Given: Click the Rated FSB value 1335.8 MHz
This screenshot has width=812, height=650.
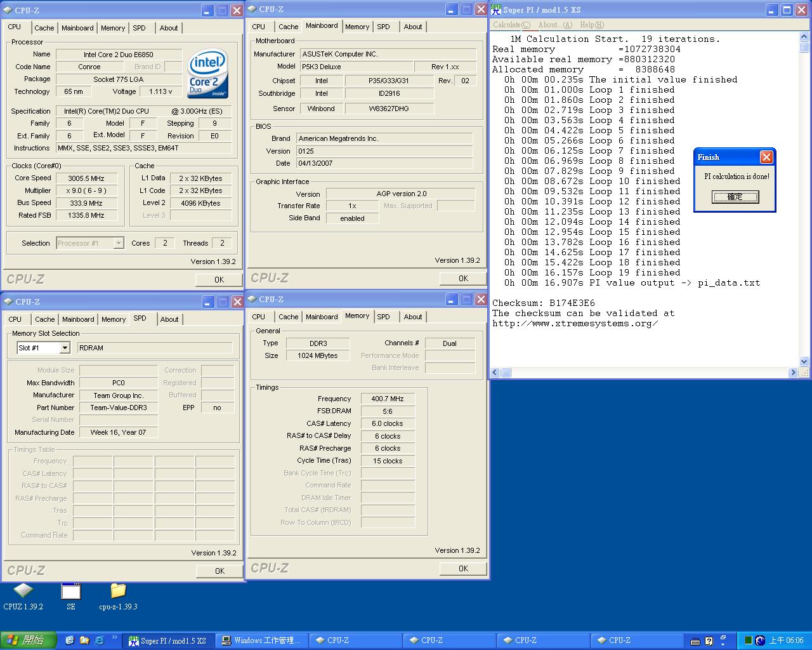Looking at the screenshot, I should click(x=86, y=215).
